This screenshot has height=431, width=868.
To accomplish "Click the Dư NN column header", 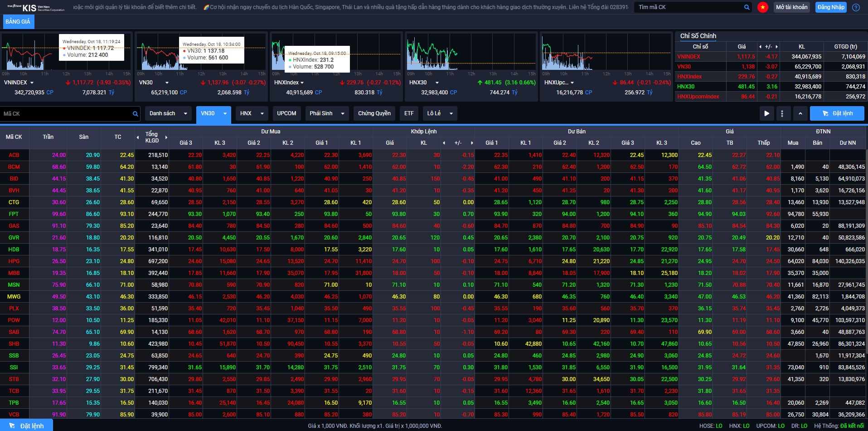I will pos(848,143).
